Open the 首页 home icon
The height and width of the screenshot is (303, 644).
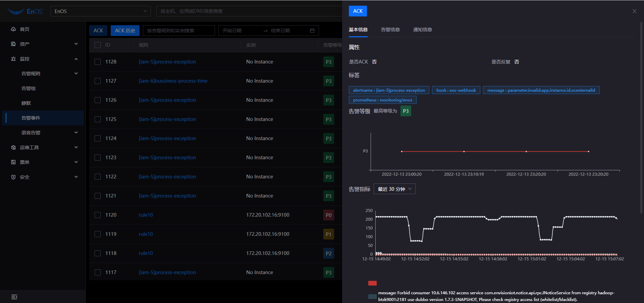coord(13,29)
